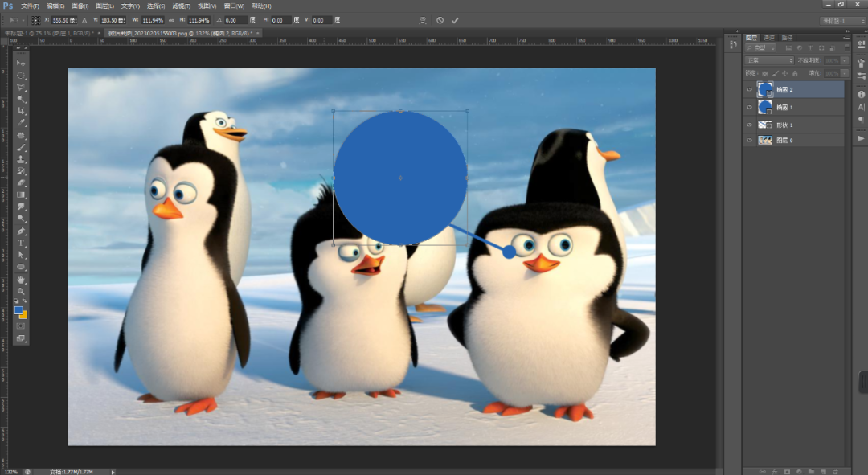Hide the 形状 1 layer
This screenshot has width=868, height=475.
[x=749, y=125]
